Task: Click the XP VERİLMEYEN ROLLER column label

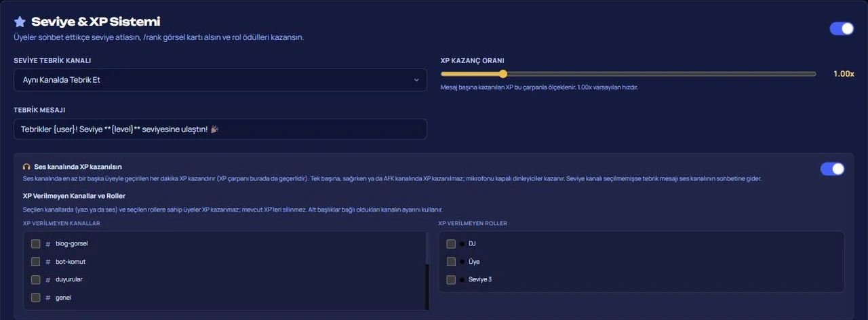Action: [473, 223]
